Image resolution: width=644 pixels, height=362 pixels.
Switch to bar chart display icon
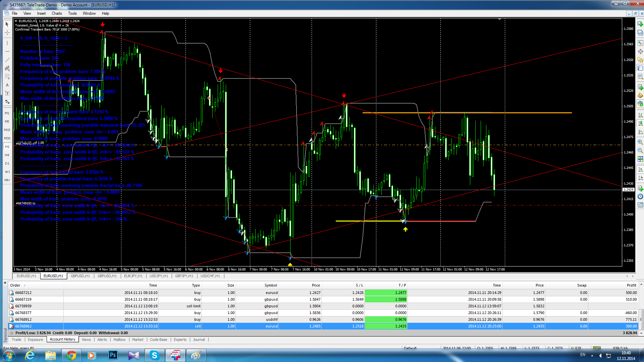coord(640,115)
